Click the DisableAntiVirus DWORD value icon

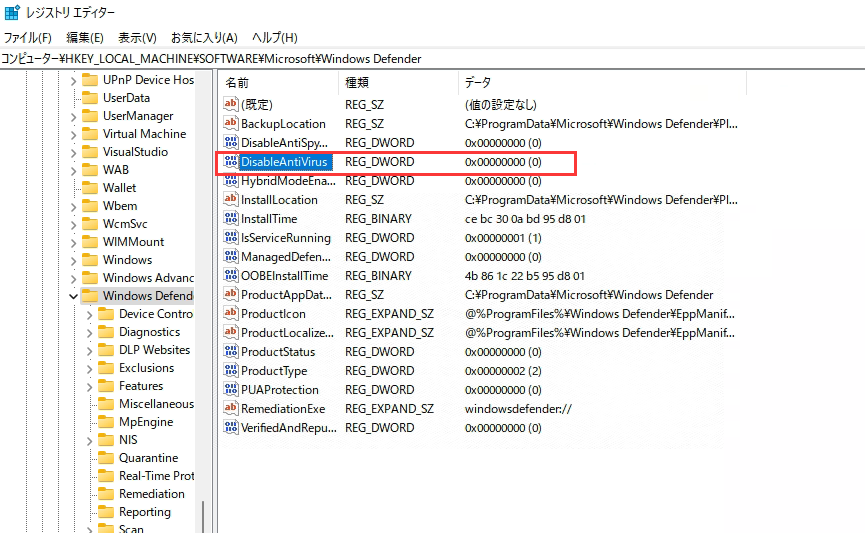tap(231, 161)
